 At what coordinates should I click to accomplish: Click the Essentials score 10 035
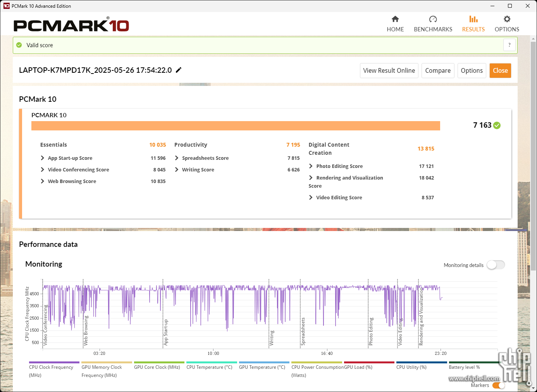coord(157,145)
